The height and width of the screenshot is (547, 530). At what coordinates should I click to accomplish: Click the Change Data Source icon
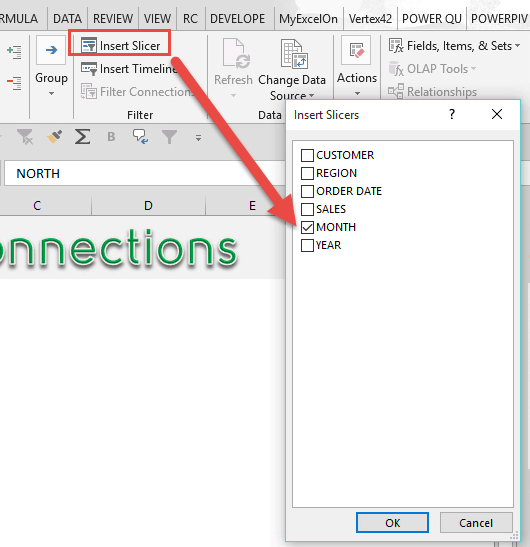click(294, 53)
